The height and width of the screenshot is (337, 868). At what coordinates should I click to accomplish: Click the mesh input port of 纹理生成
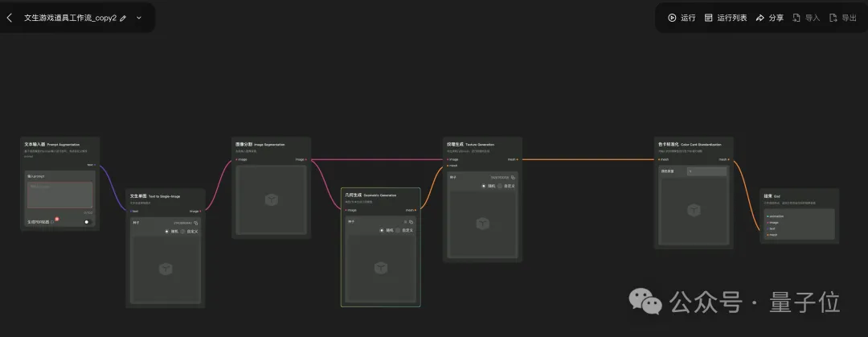coord(448,165)
